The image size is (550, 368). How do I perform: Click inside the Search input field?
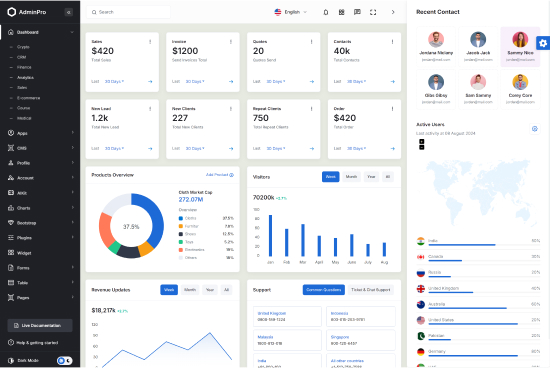[128, 12]
